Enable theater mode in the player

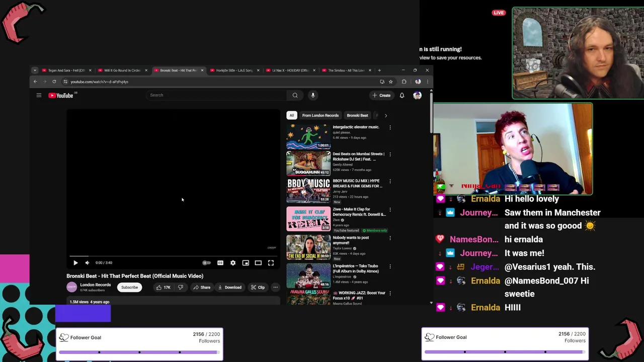click(258, 262)
